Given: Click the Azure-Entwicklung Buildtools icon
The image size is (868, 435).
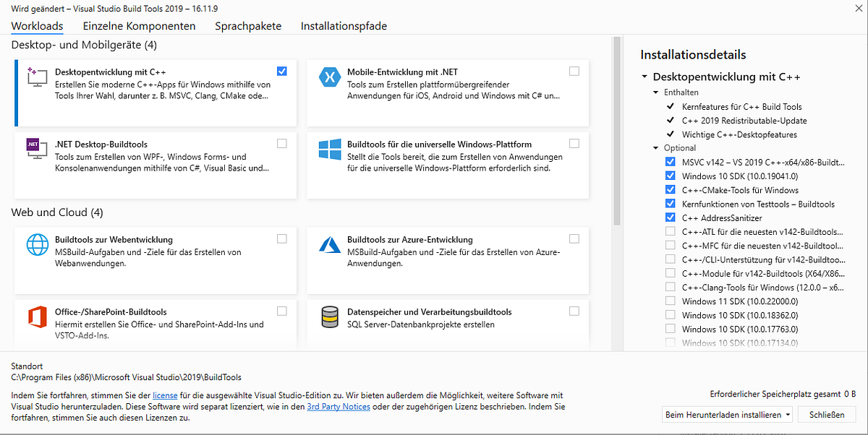Looking at the screenshot, I should point(330,245).
